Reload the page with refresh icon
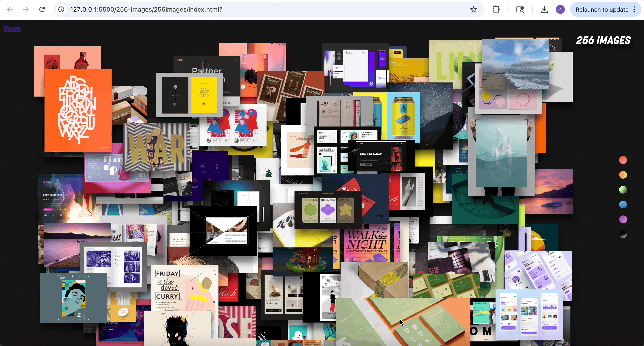 coord(42,9)
